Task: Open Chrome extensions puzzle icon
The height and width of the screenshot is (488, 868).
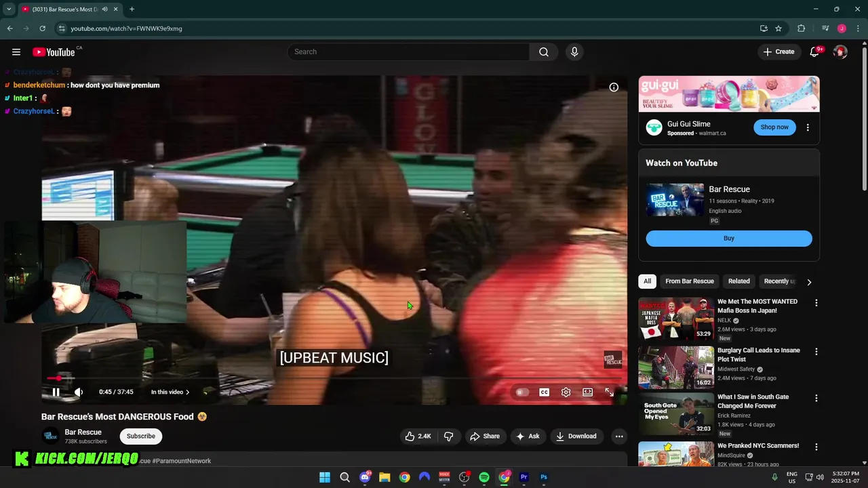Action: (802, 28)
